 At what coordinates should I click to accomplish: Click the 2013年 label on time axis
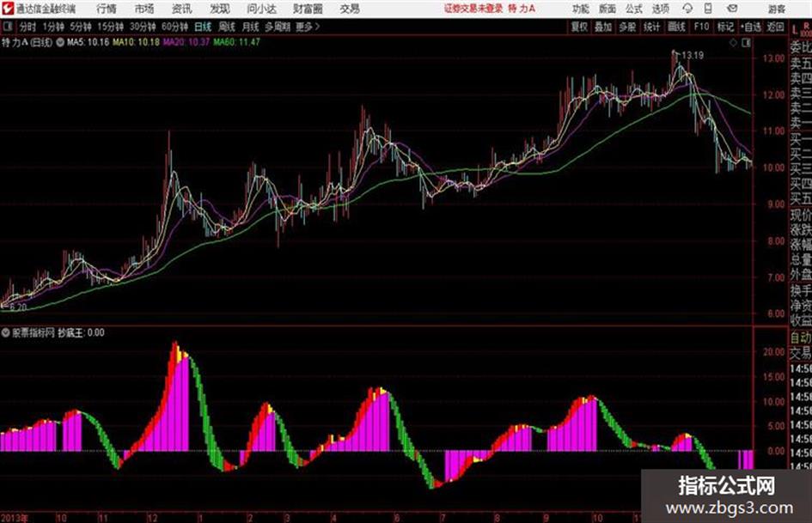[x=15, y=518]
